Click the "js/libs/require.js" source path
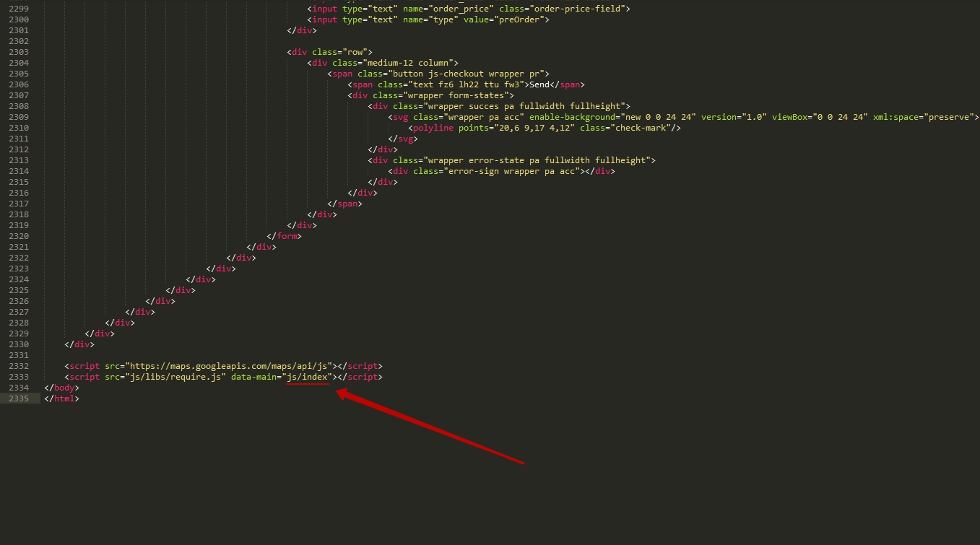Image resolution: width=980 pixels, height=545 pixels. click(x=176, y=377)
